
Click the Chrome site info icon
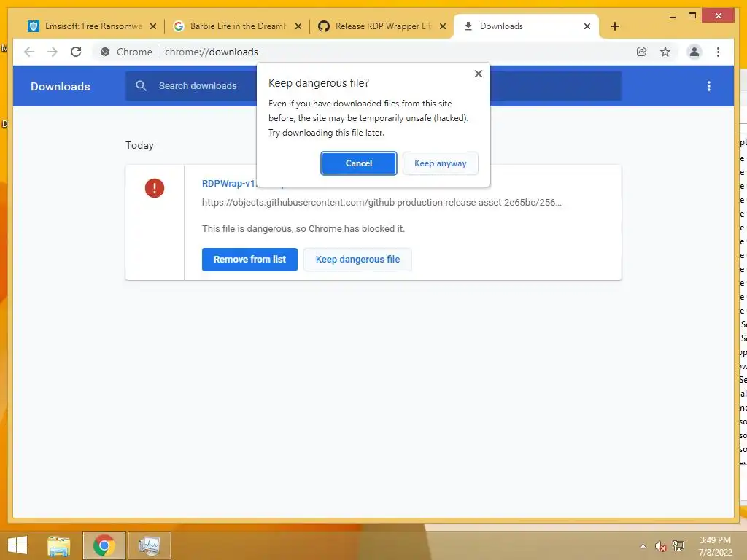click(x=105, y=52)
